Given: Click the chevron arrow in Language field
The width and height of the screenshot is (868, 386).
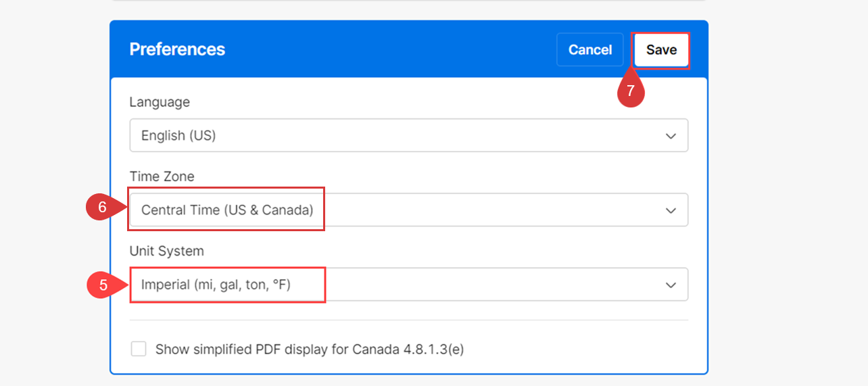Looking at the screenshot, I should point(671,136).
